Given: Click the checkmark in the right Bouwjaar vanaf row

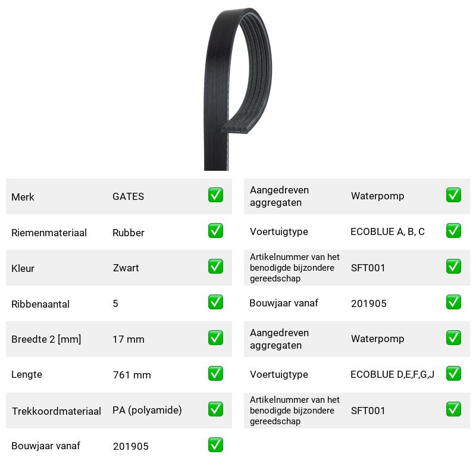Looking at the screenshot, I should coord(453,302).
